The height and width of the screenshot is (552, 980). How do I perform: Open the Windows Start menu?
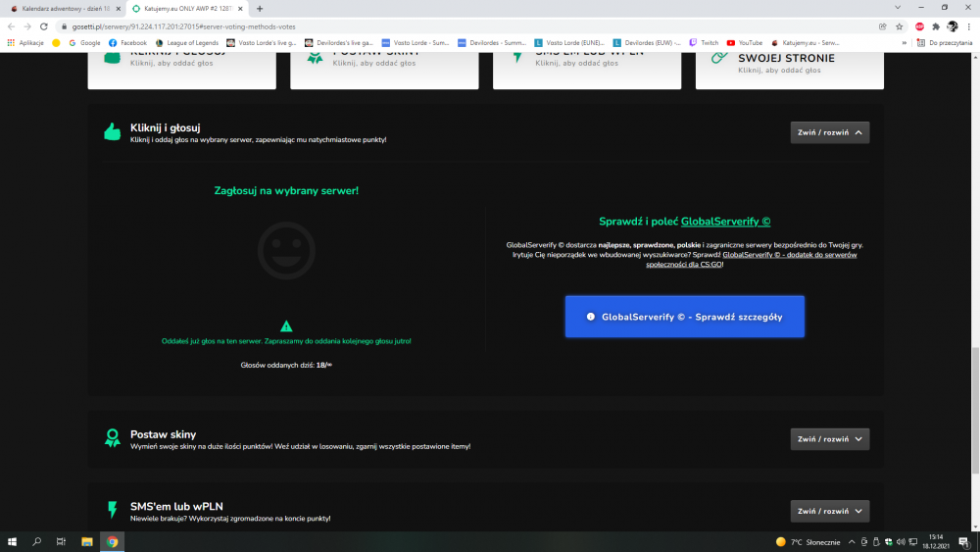12,541
